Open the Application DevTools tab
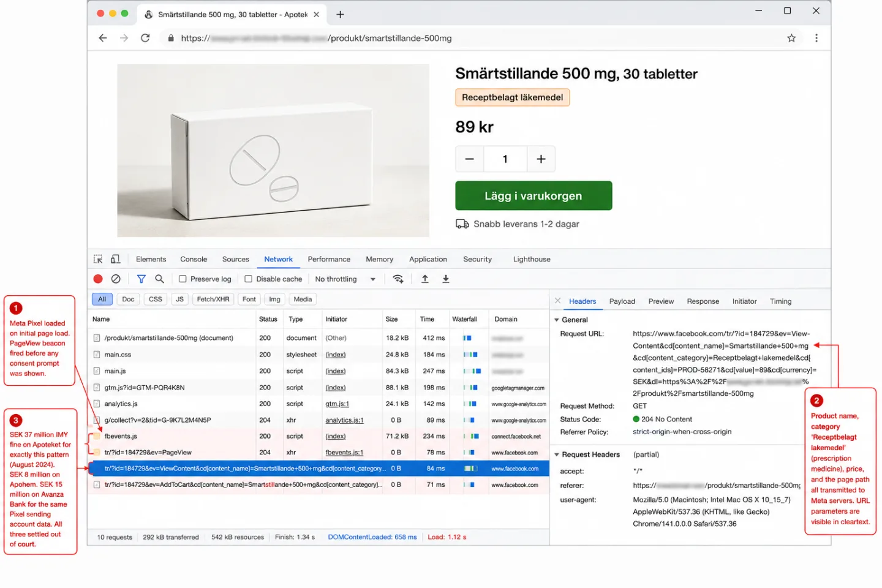Image resolution: width=882 pixels, height=588 pixels. 428,259
